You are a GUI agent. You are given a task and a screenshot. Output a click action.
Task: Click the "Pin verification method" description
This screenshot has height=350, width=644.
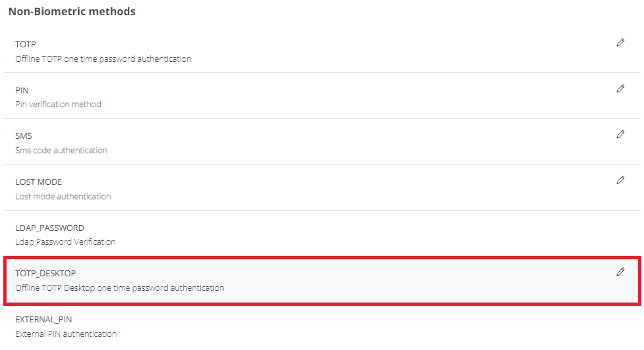pos(58,105)
